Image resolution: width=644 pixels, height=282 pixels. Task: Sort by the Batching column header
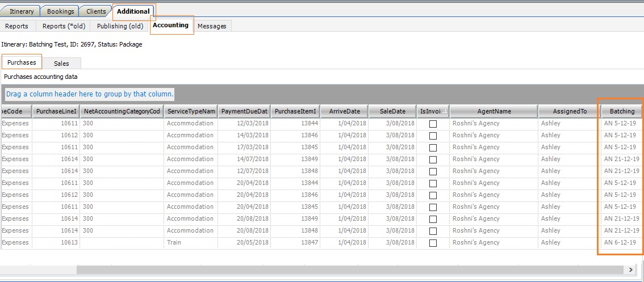click(x=622, y=111)
